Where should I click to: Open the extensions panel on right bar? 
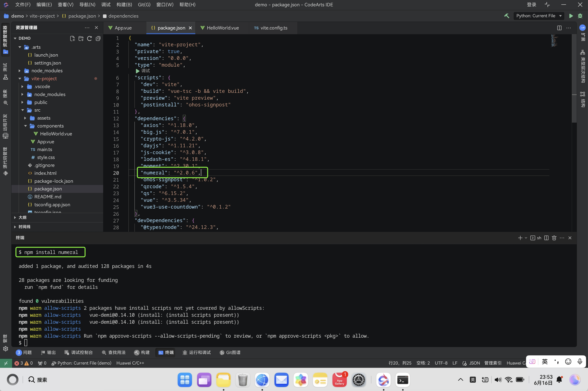click(582, 33)
